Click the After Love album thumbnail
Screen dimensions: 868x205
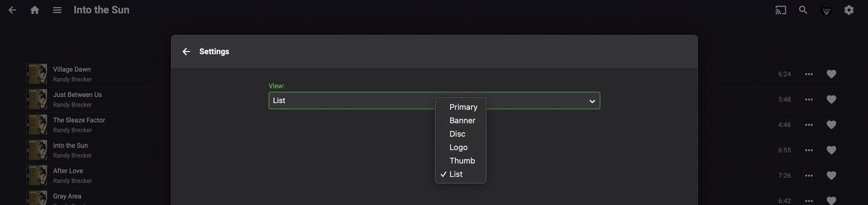point(37,176)
